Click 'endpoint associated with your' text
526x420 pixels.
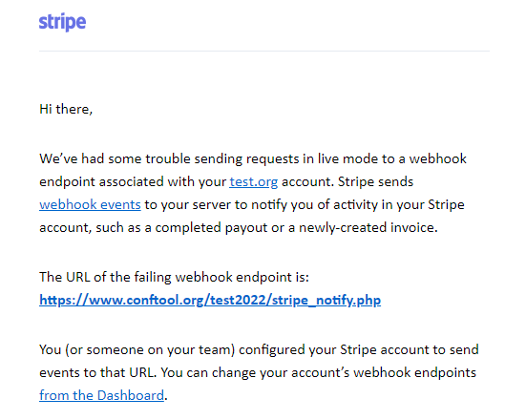133,181
